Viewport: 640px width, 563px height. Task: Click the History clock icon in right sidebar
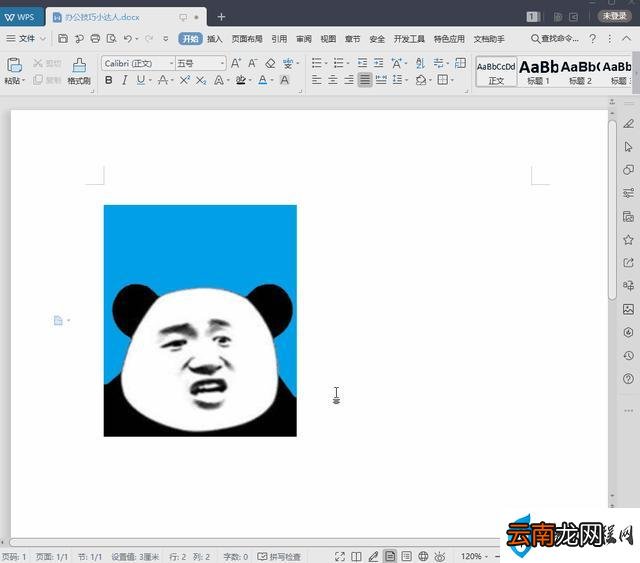628,356
